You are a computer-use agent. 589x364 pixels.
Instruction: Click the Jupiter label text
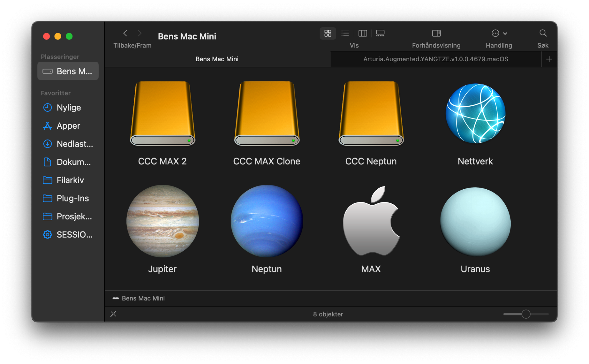(x=163, y=269)
